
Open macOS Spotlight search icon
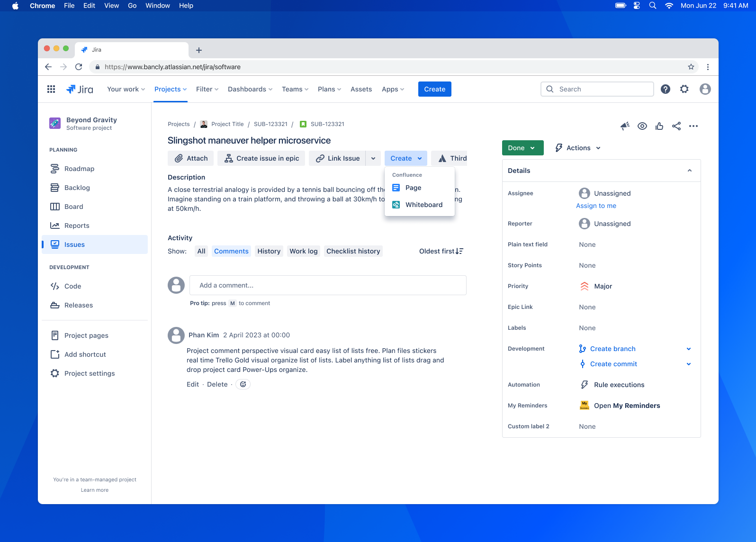(x=653, y=6)
